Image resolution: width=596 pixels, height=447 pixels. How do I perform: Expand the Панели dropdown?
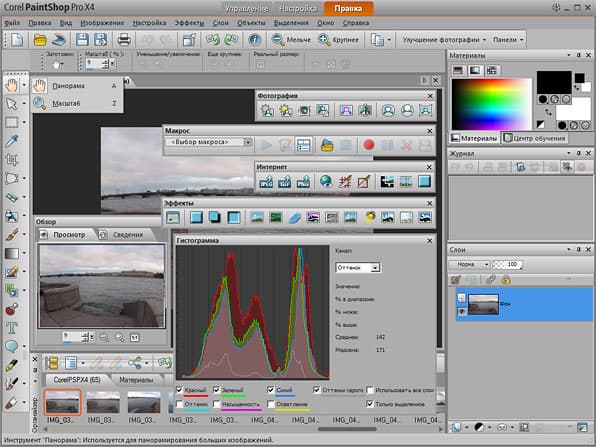tap(508, 40)
